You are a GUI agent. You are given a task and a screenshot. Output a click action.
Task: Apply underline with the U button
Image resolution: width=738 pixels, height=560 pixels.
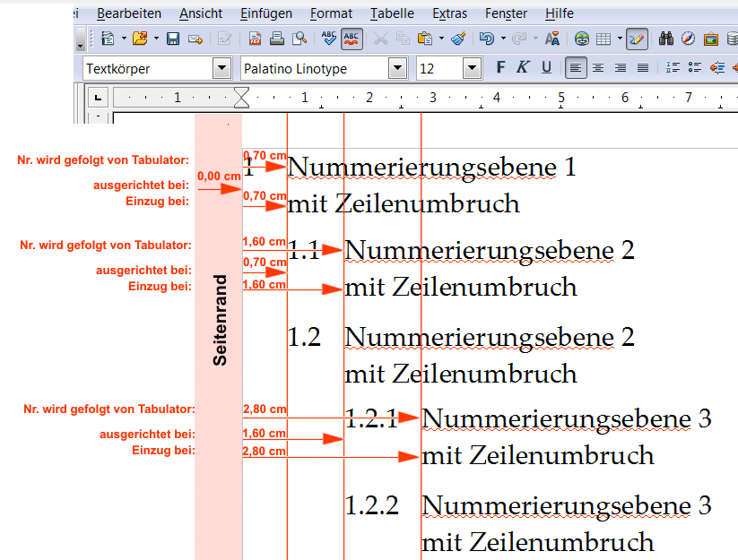pyautogui.click(x=547, y=67)
